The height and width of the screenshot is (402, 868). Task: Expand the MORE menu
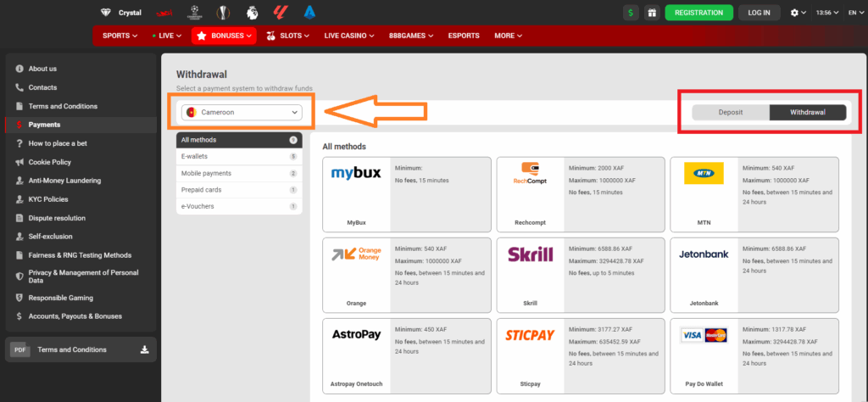(509, 36)
